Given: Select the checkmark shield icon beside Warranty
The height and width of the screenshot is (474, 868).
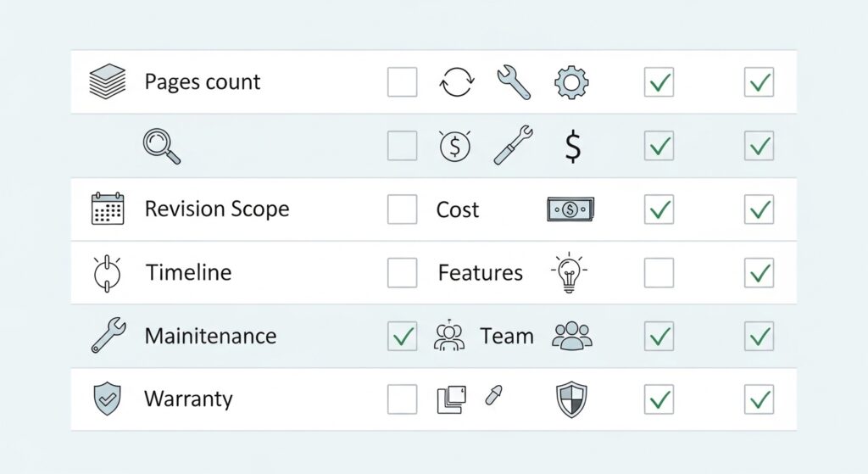Looking at the screenshot, I should tap(108, 399).
